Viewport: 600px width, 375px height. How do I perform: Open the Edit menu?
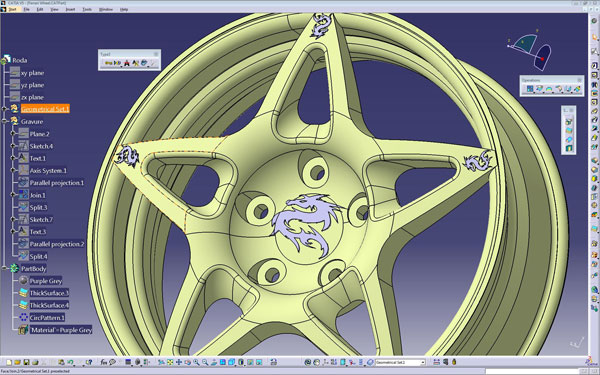[40, 9]
